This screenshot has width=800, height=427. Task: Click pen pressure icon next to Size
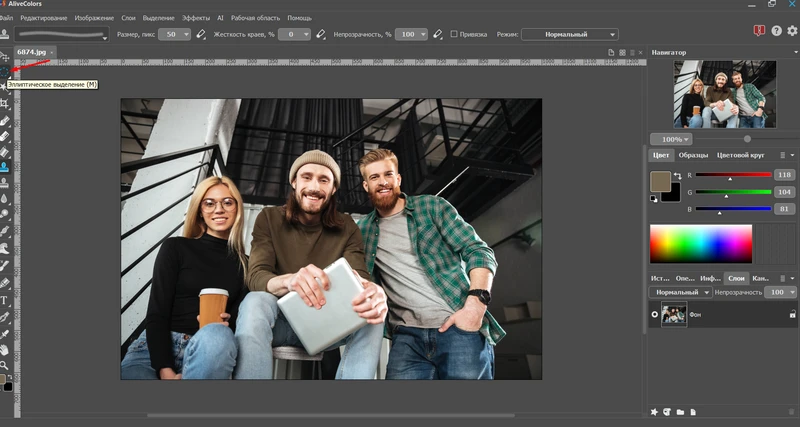coord(201,34)
